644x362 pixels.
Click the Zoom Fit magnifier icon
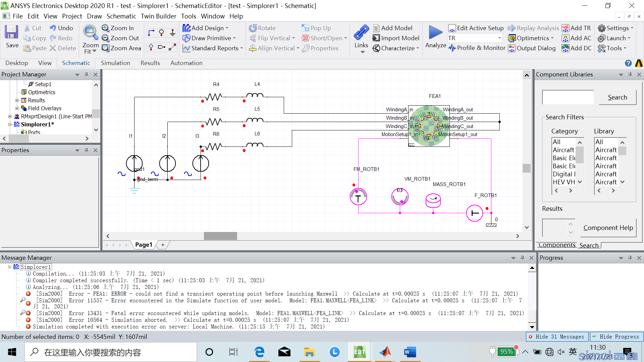coord(90,33)
